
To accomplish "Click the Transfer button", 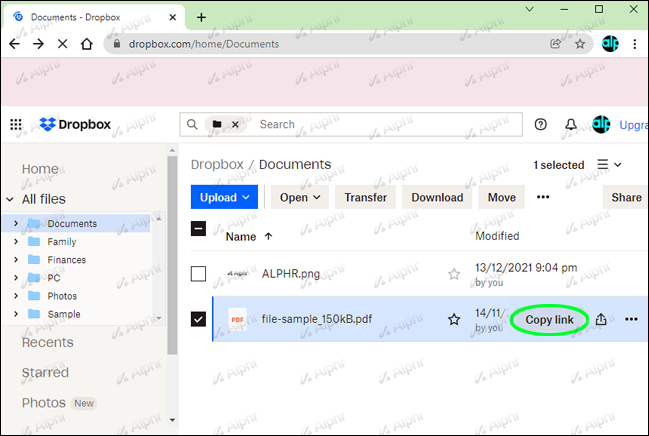I will tap(365, 197).
